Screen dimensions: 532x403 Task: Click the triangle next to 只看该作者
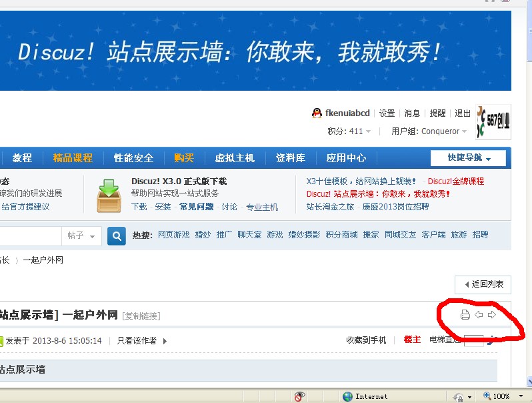[165, 341]
